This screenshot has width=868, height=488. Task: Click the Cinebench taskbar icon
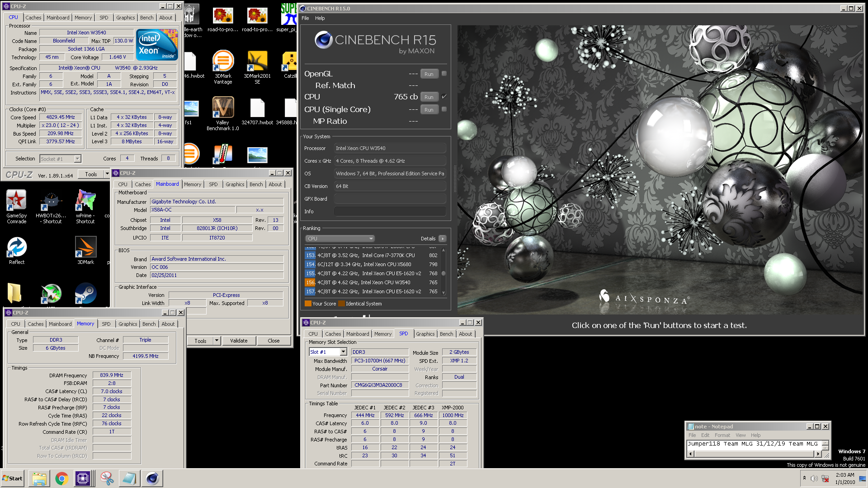[x=152, y=479]
